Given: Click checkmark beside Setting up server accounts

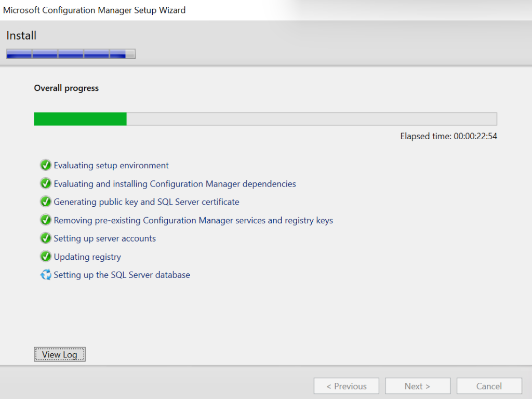Looking at the screenshot, I should click(46, 238).
